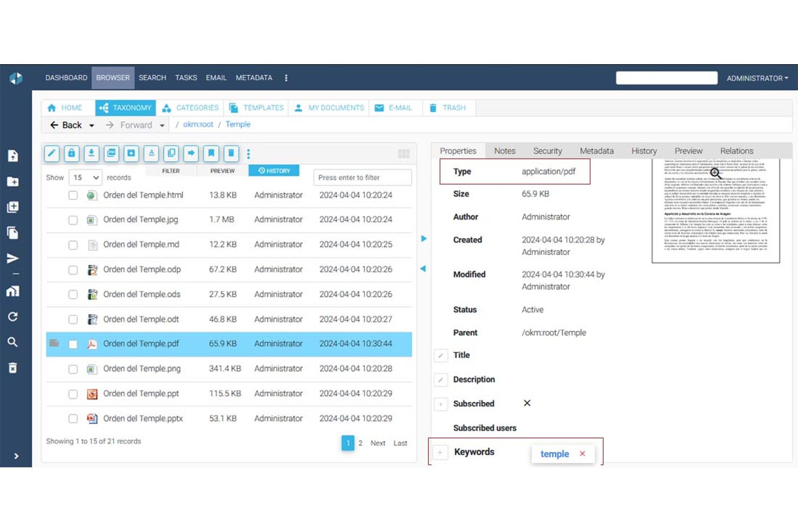Click the bookmark icon in file toolbar
Image resolution: width=798 pixels, height=532 pixels.
click(x=211, y=154)
